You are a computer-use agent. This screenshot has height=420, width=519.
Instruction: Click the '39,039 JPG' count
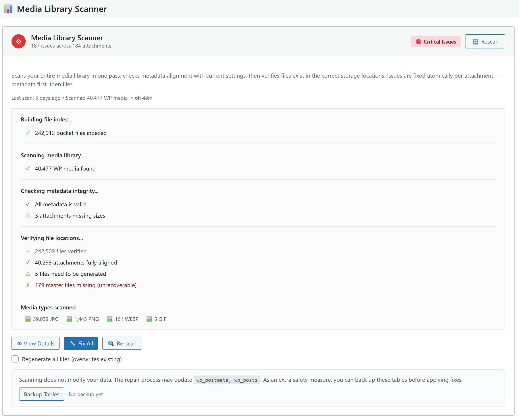click(x=46, y=319)
